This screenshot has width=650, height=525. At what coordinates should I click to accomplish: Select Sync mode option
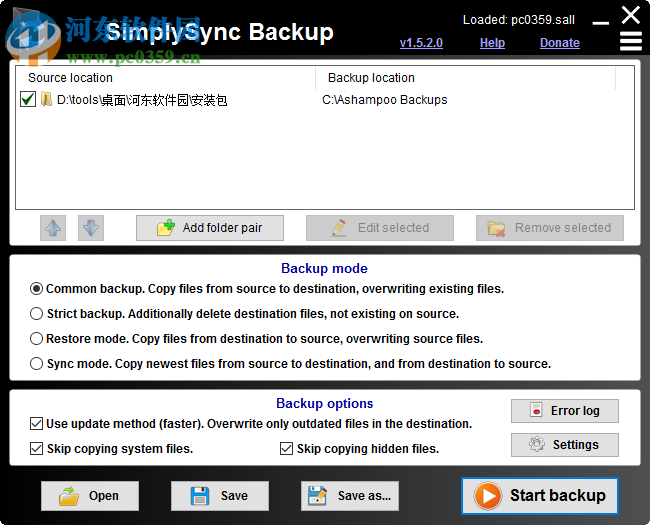36,364
